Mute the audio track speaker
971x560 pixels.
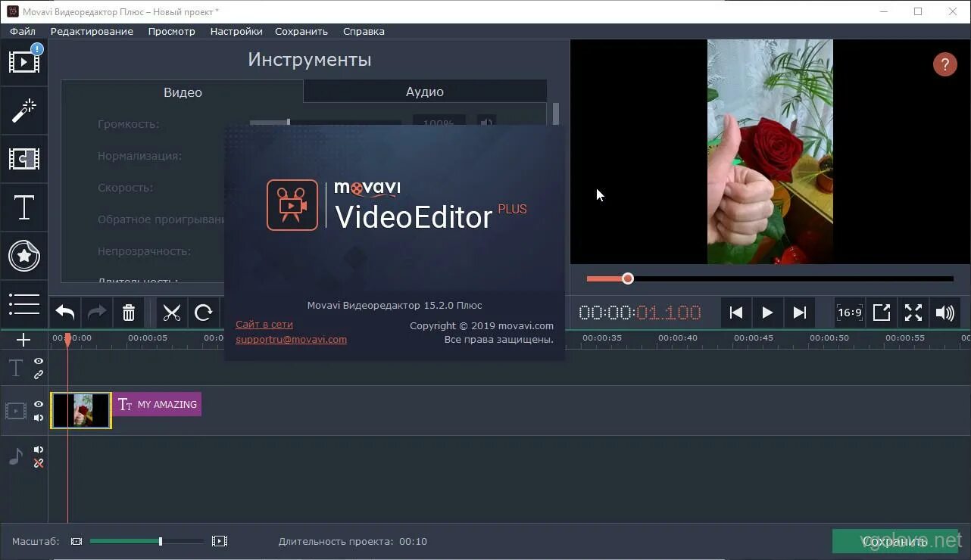point(39,450)
